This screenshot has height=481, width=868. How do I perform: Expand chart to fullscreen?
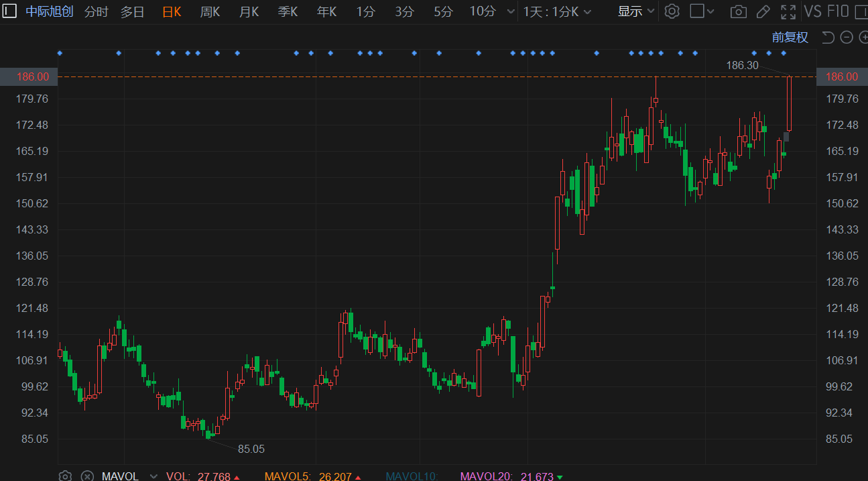pos(788,11)
